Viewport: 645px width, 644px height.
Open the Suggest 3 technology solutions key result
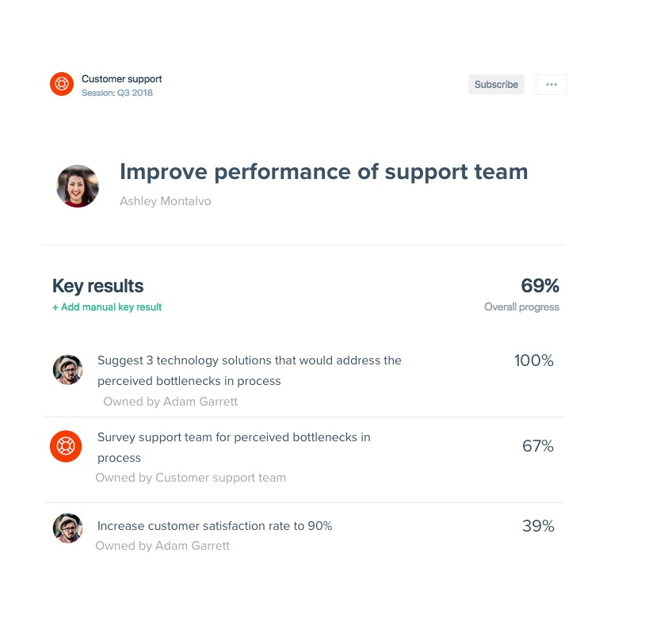click(x=249, y=370)
